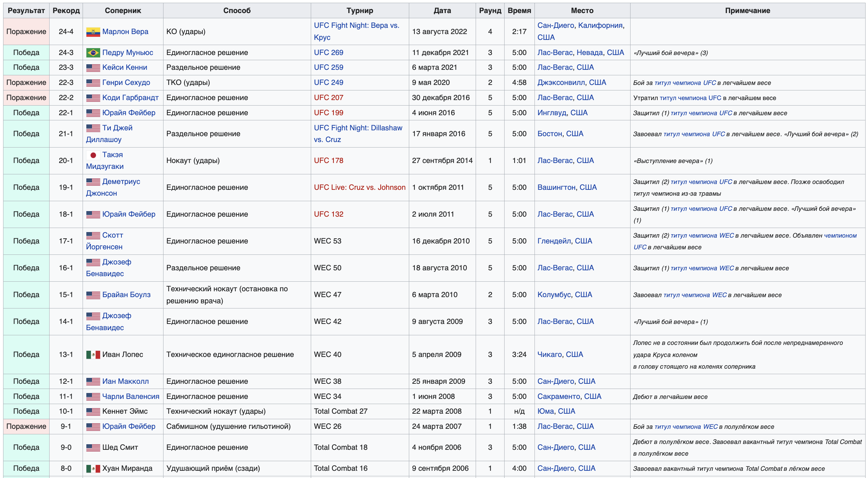Click the US flag beside Кеннет Эймс
Viewport: 868px width, 478px height.
click(93, 412)
